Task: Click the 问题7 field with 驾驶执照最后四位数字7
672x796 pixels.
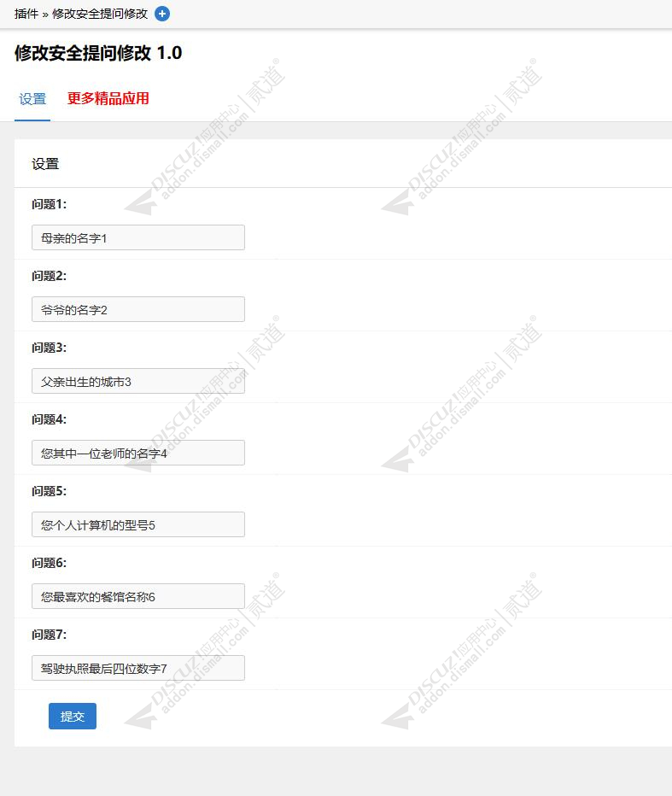Action: point(138,668)
